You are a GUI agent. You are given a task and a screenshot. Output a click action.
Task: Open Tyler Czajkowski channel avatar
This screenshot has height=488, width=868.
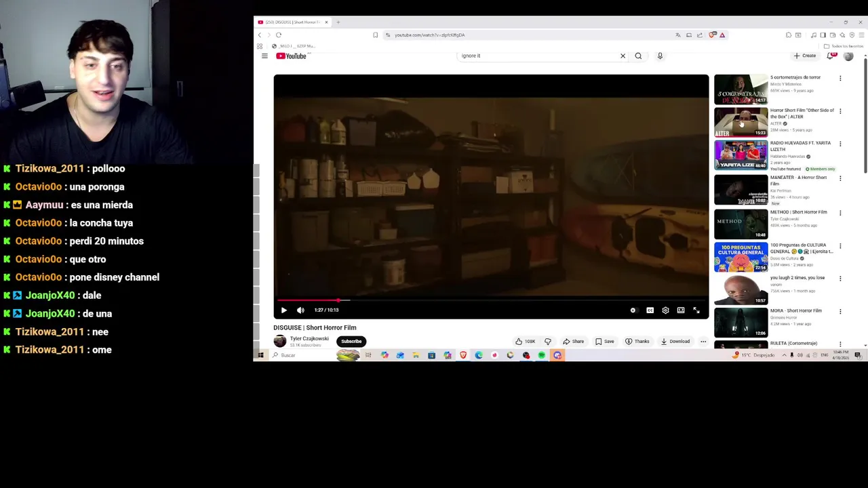pos(279,341)
